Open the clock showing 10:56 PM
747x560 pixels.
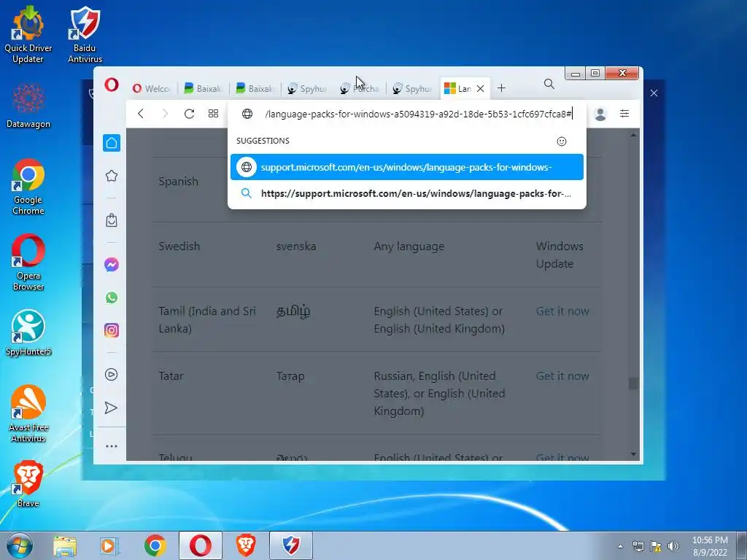[710, 546]
